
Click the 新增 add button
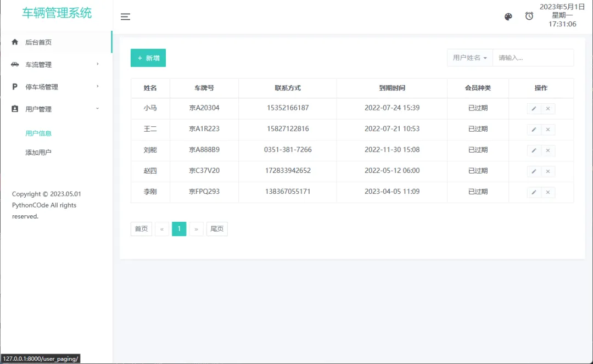click(148, 58)
